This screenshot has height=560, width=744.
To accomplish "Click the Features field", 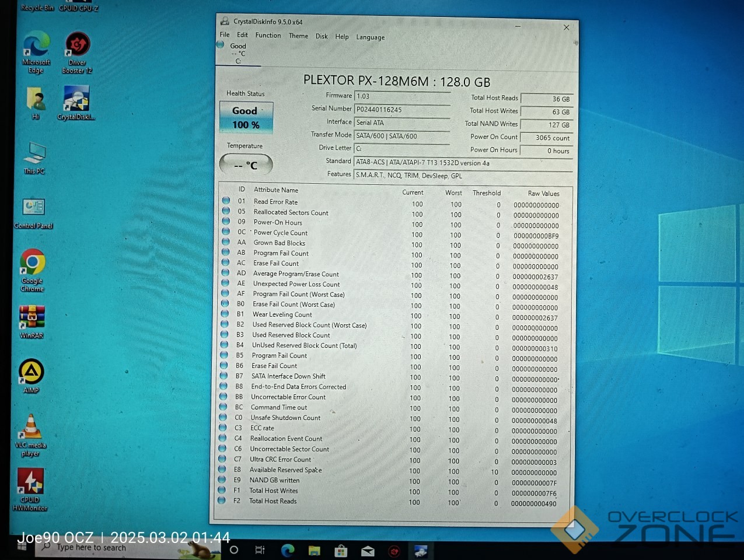I will 463,176.
